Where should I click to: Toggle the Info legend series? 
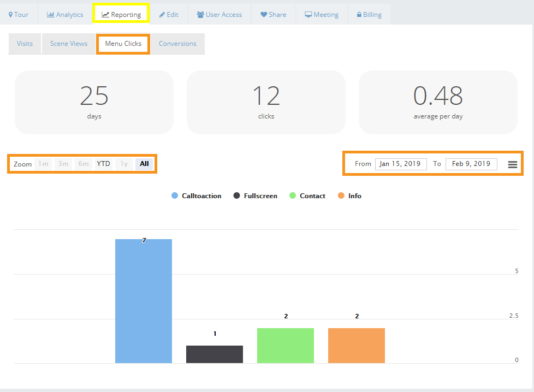pyautogui.click(x=349, y=196)
